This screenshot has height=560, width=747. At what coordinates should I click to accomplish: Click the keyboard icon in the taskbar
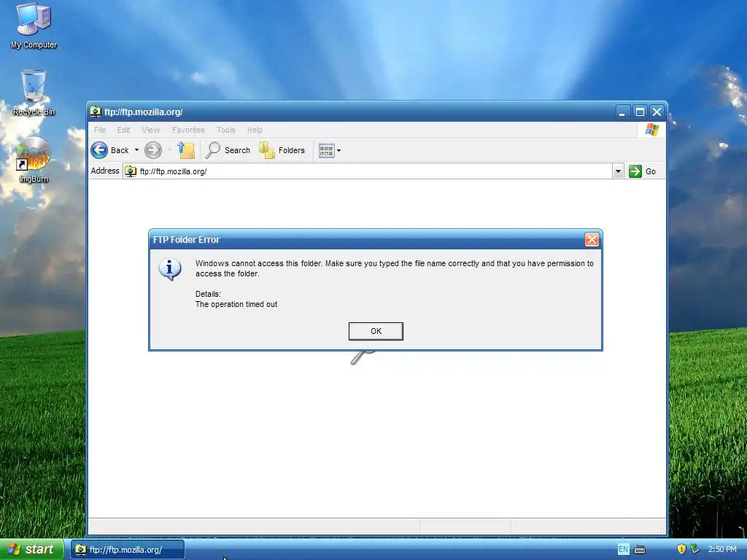tap(640, 550)
